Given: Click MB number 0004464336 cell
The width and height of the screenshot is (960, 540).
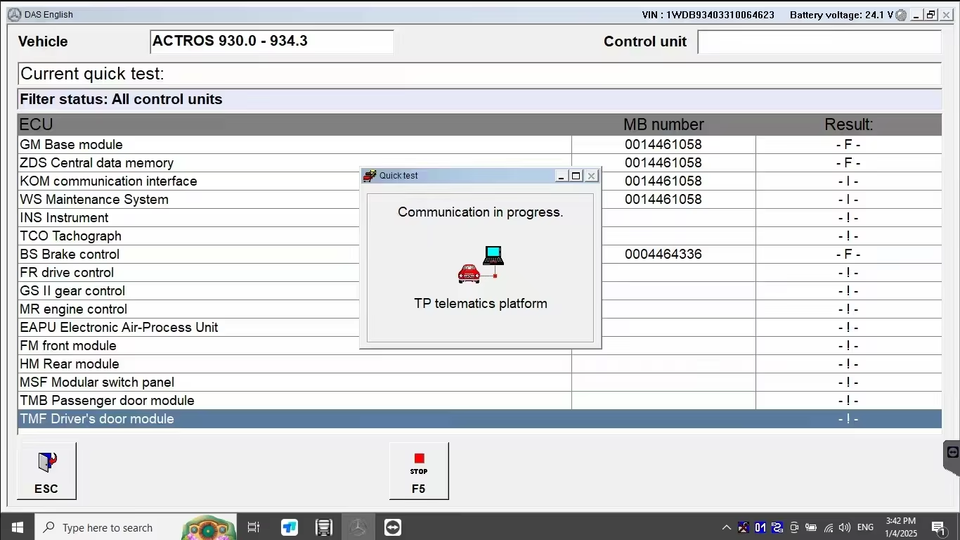Looking at the screenshot, I should (x=663, y=254).
